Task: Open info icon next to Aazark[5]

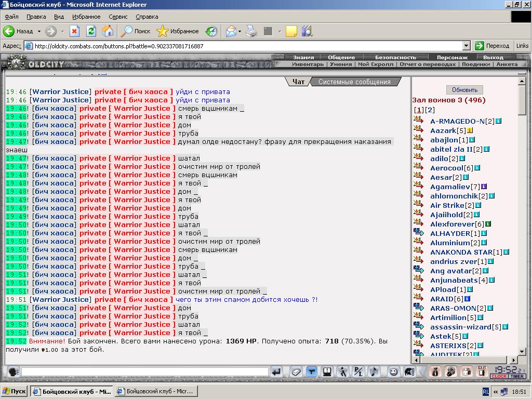Action: (x=470, y=130)
